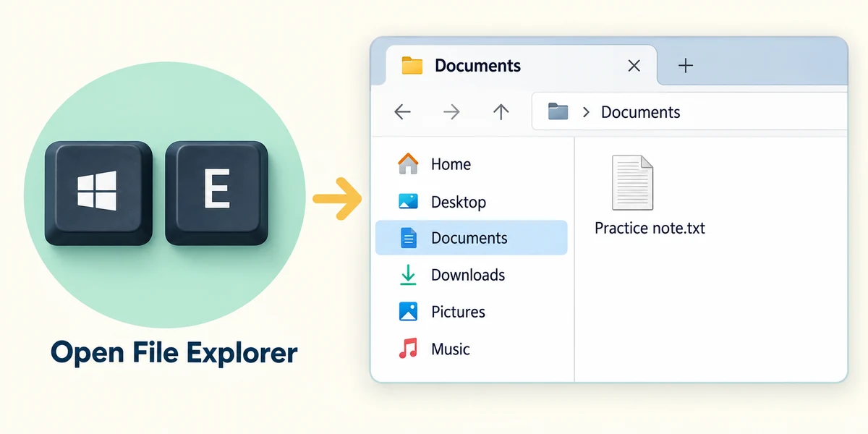Click the blue Documents page icon

pyautogui.click(x=409, y=238)
